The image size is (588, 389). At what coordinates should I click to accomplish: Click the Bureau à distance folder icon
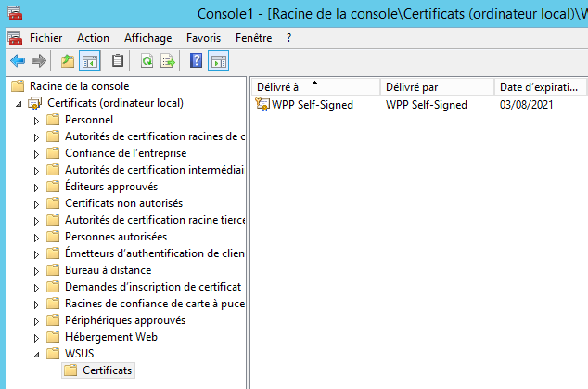pos(53,270)
